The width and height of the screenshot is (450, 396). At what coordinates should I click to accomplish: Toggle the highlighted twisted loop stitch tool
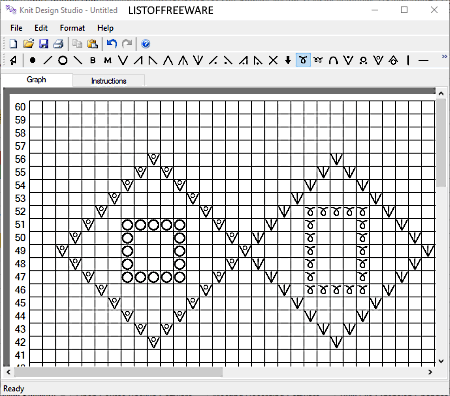303,60
